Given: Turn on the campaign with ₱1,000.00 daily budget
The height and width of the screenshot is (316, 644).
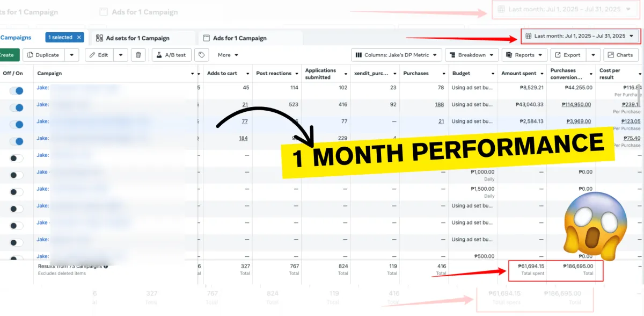Looking at the screenshot, I should (17, 175).
